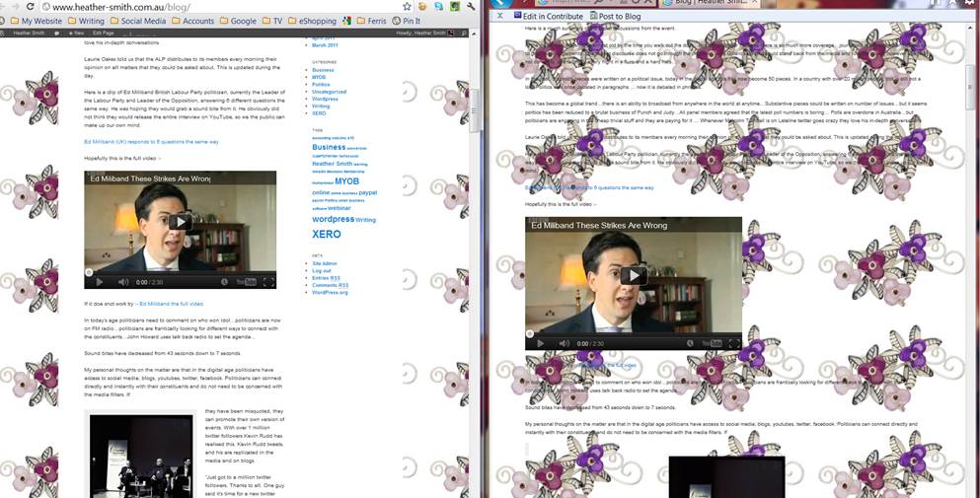Click the YouTube logo on right video player

tap(712, 343)
